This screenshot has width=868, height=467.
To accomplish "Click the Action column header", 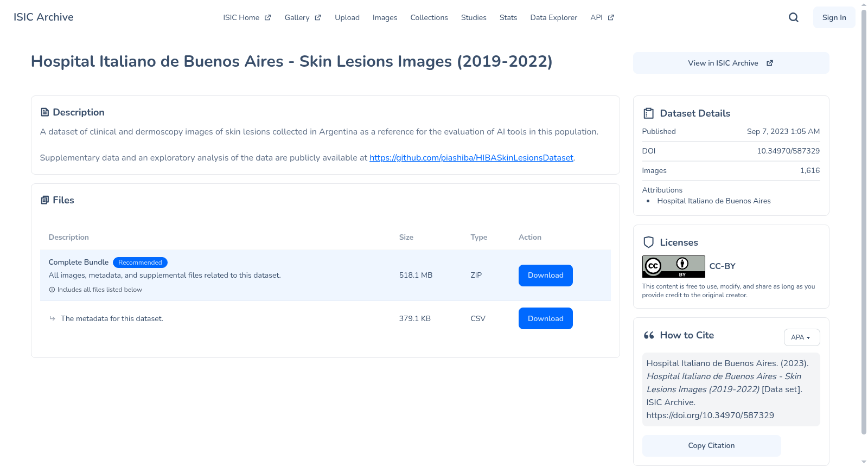I will point(530,237).
